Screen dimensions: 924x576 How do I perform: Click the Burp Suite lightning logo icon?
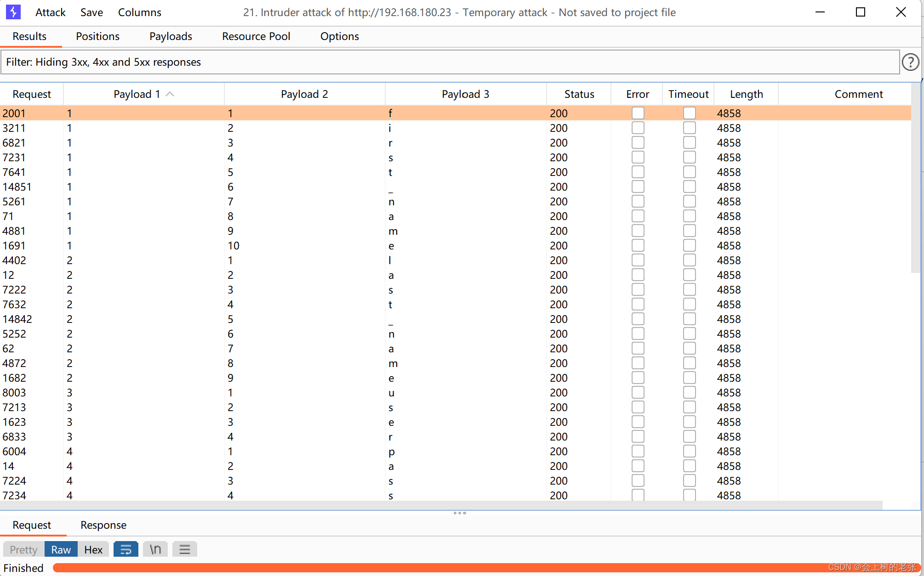point(13,12)
